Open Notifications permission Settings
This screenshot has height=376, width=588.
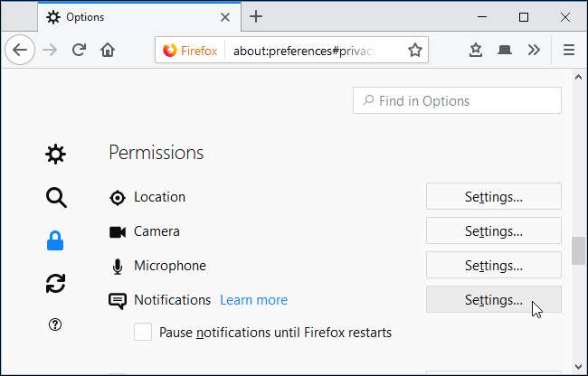pyautogui.click(x=493, y=299)
